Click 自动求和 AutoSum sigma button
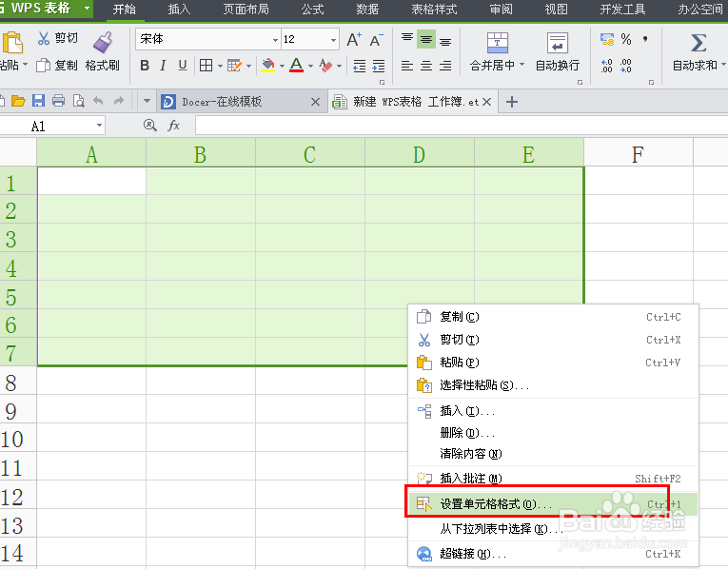This screenshot has height=569, width=728. point(698,52)
